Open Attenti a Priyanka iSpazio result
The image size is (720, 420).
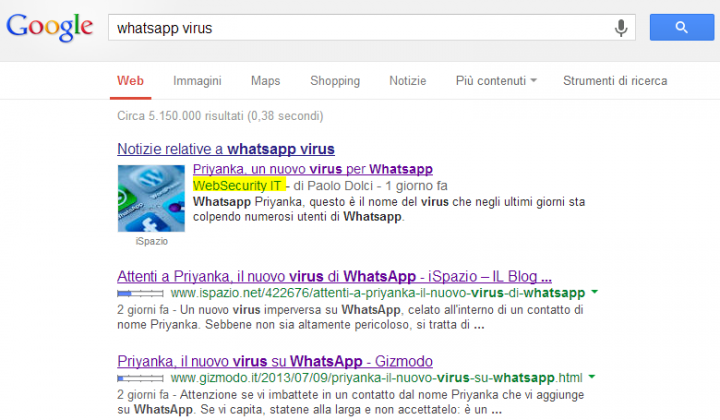click(x=334, y=276)
